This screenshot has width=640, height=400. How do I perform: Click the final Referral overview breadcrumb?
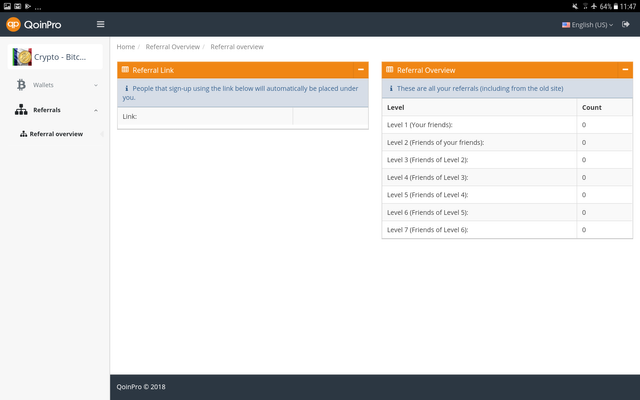pos(237,47)
